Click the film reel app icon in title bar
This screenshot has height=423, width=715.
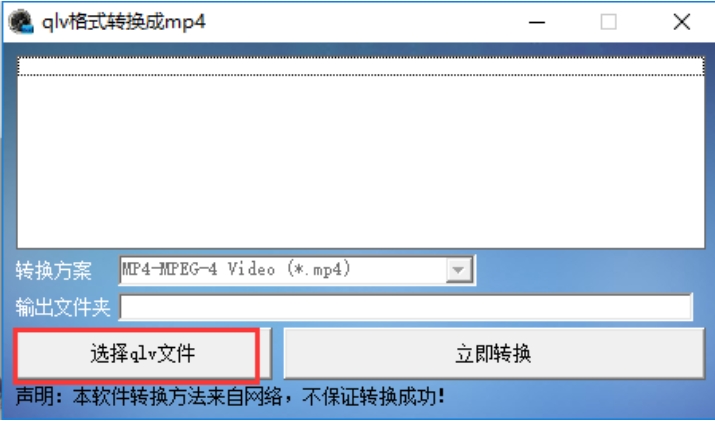click(21, 21)
